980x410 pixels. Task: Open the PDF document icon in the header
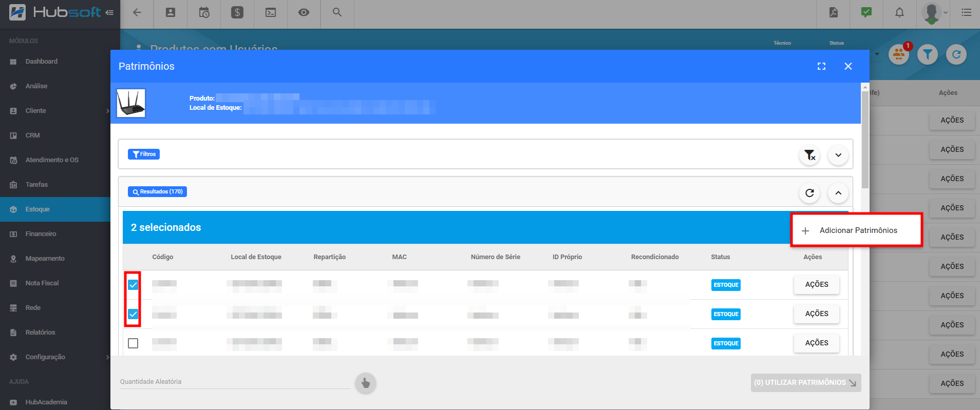[x=833, y=12]
